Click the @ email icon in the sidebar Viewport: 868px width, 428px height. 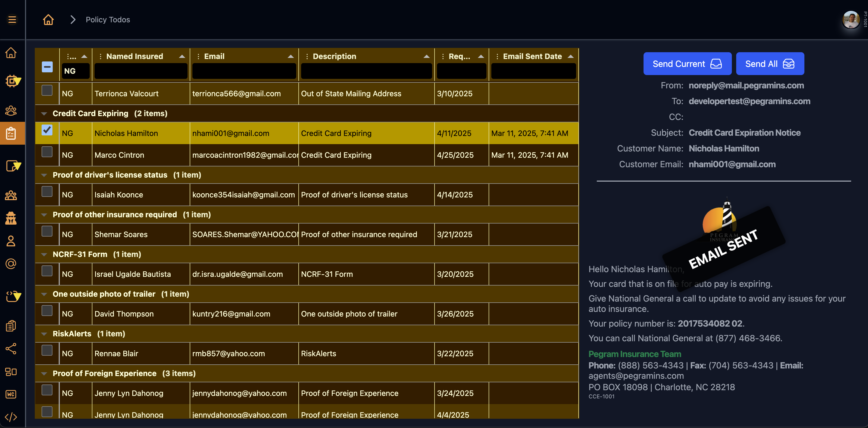[11, 264]
